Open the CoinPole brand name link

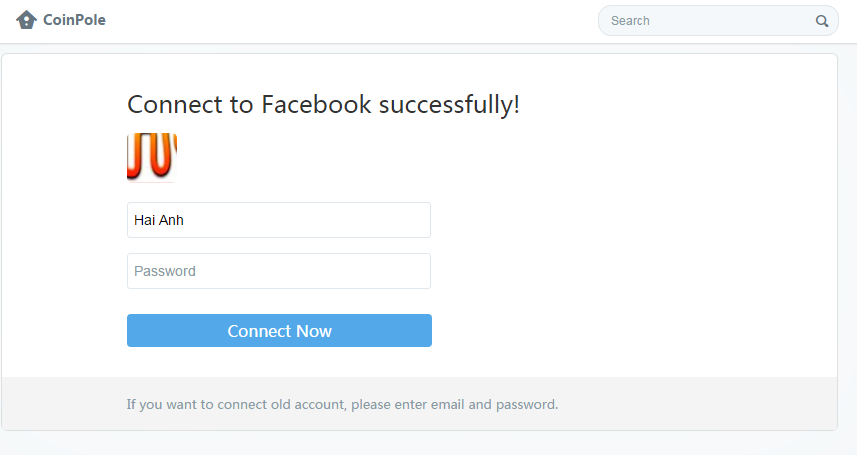[x=74, y=20]
